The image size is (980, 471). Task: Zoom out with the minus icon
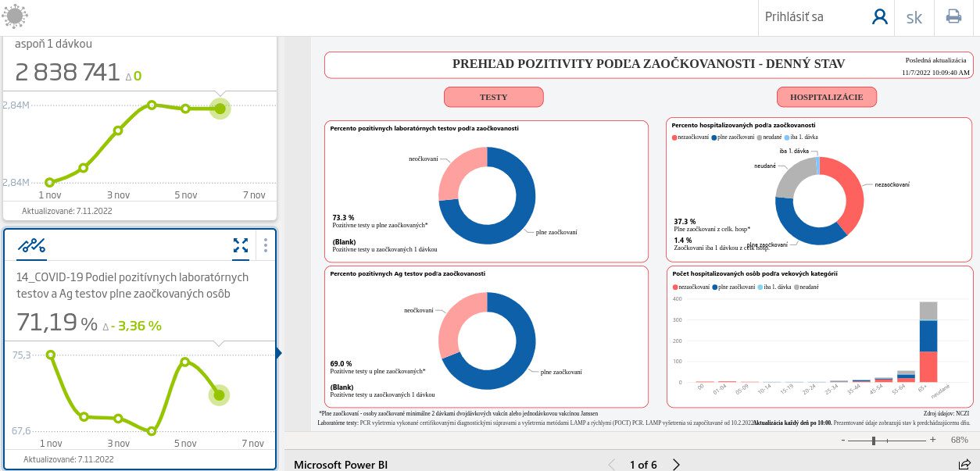[843, 440]
